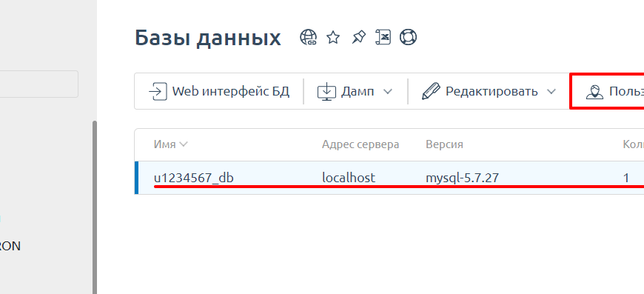The width and height of the screenshot is (644, 294).
Task: Click the Адрес сервера column header
Action: (x=360, y=144)
